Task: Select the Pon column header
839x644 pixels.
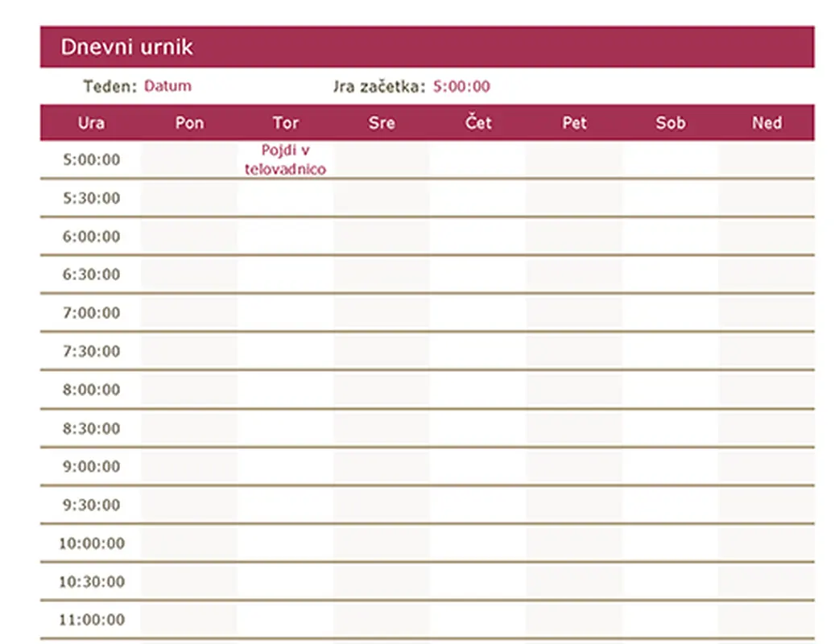Action: coord(189,123)
